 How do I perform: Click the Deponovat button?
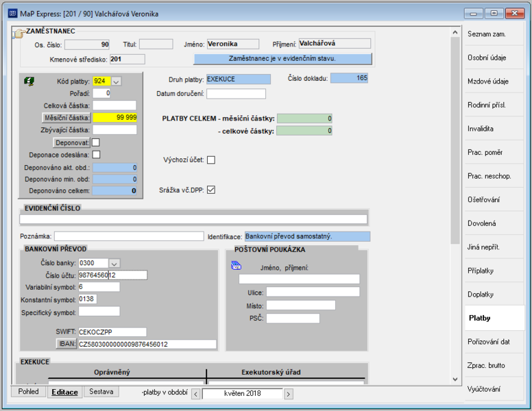[71, 142]
